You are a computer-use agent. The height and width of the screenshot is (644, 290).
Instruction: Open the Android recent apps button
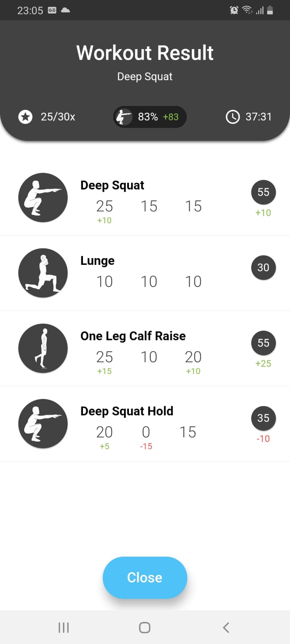[x=64, y=627]
